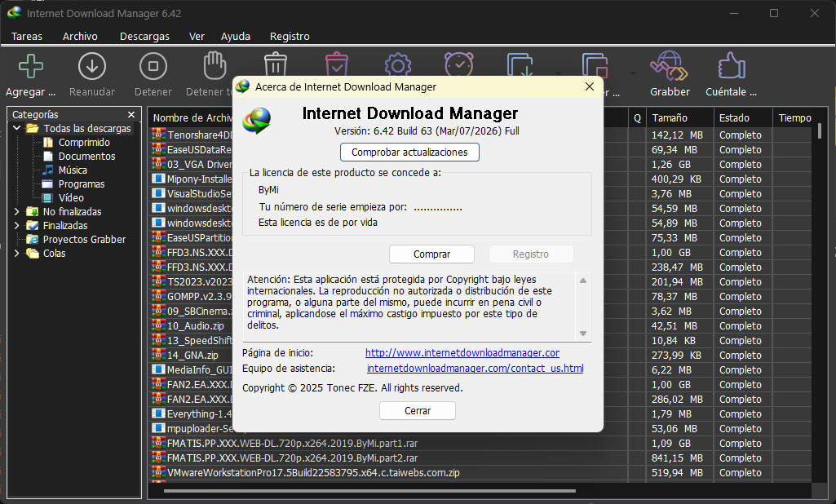This screenshot has height=504, width=836.
Task: Open the Archivo menu
Action: coord(80,36)
